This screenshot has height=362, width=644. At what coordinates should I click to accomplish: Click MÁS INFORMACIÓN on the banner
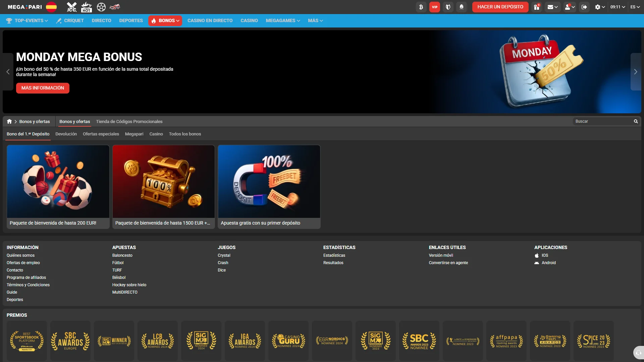[x=43, y=88]
